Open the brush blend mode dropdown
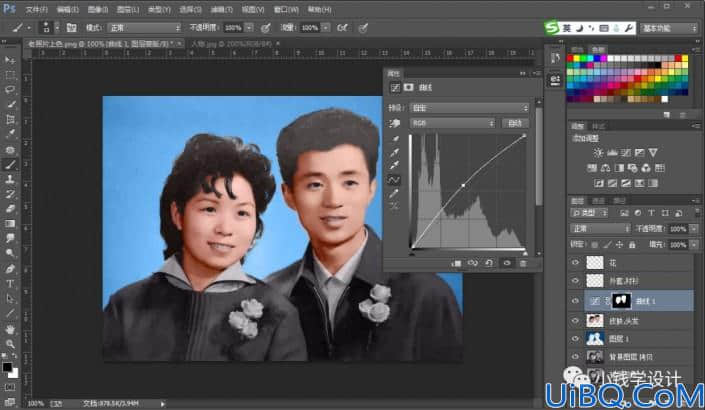 (x=144, y=28)
